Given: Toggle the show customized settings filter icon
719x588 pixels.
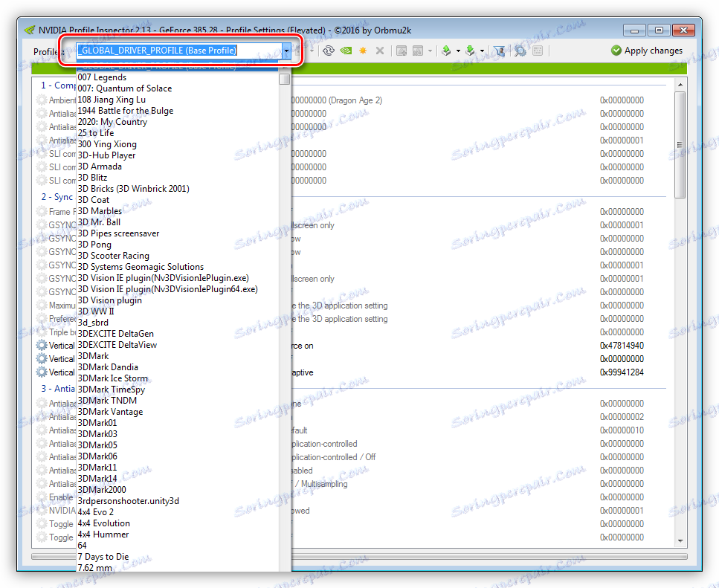Looking at the screenshot, I should click(499, 51).
